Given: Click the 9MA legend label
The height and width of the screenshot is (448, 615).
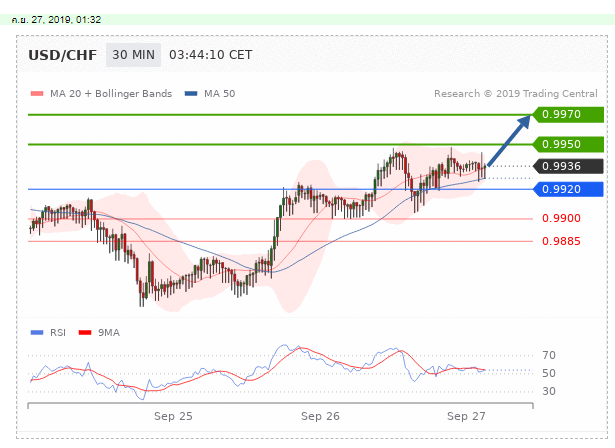Looking at the screenshot, I should pyautogui.click(x=109, y=333).
